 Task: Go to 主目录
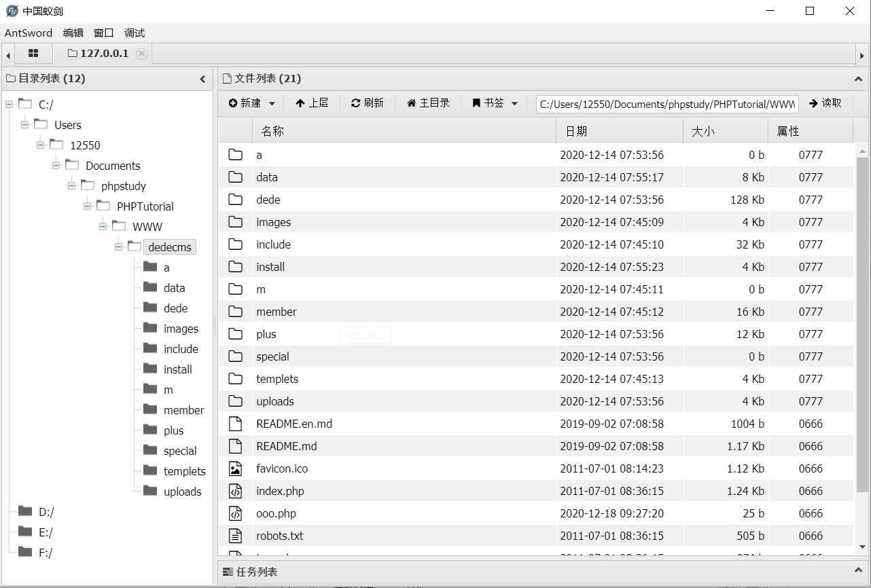tap(428, 103)
